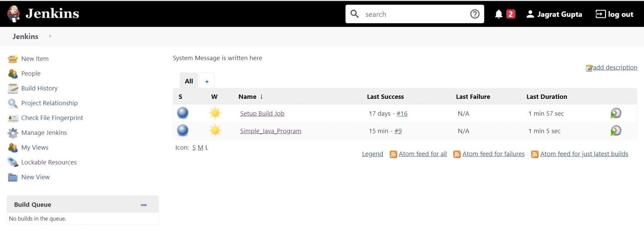Click the Lockable Resources icon

point(13,162)
